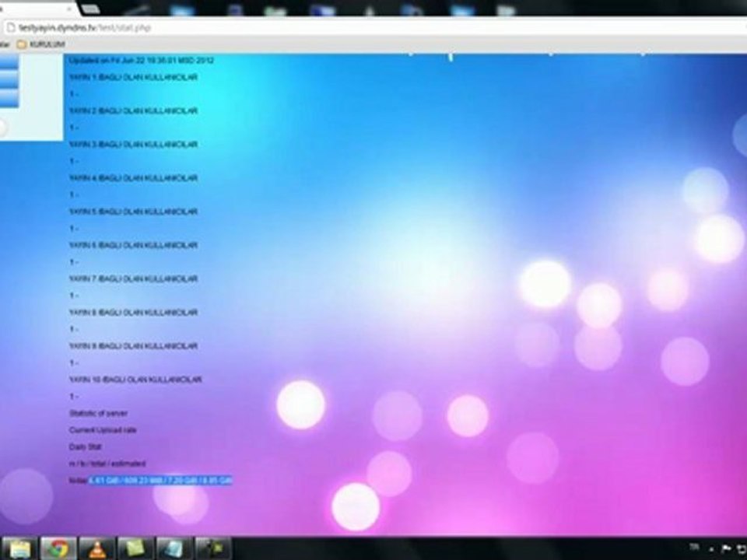
Task: Click the top blue sidebar button
Action: 9,62
